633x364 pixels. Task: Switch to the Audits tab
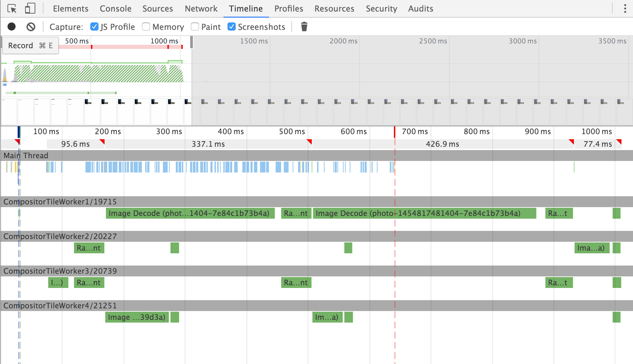420,8
